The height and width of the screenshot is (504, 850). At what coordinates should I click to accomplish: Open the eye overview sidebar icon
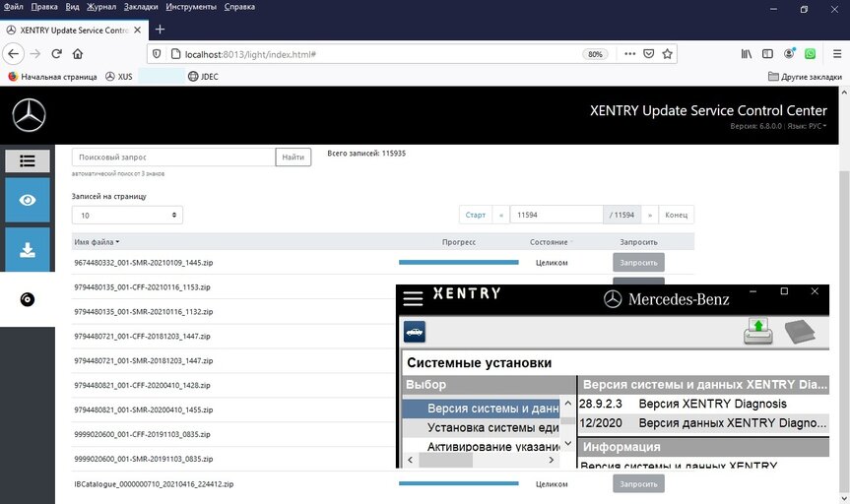pyautogui.click(x=28, y=200)
